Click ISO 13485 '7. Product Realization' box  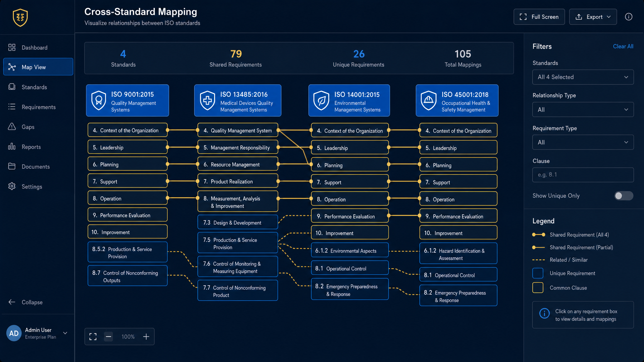click(x=238, y=181)
